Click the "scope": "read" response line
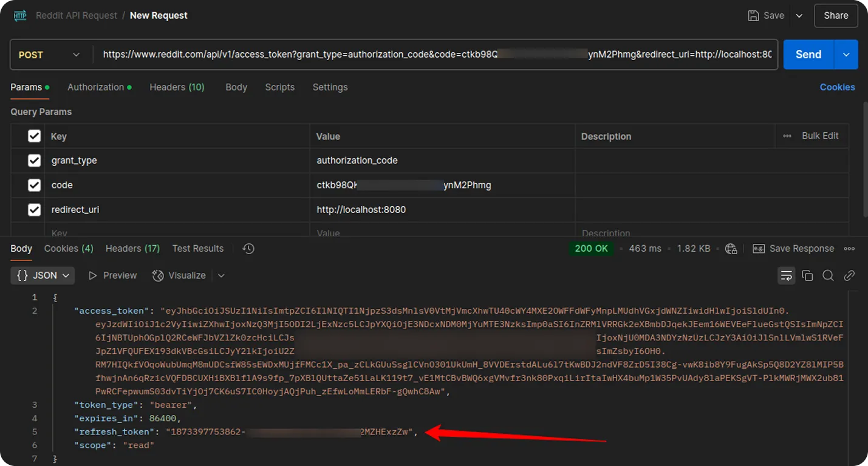This screenshot has width=868, height=466. pos(114,445)
